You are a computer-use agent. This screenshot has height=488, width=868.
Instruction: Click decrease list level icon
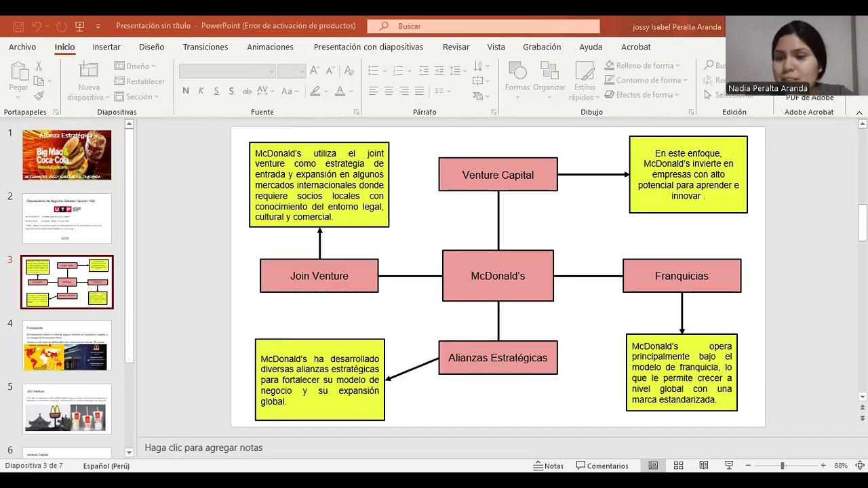[x=424, y=70]
